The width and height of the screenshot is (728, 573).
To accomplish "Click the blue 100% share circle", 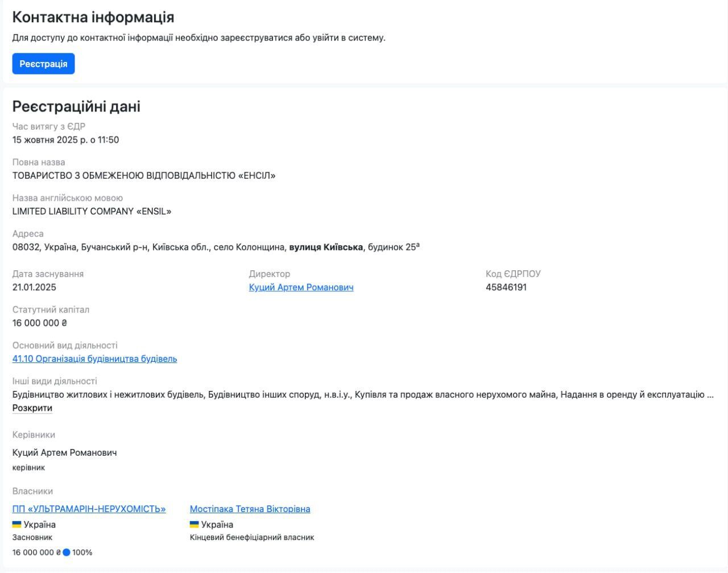I will (x=67, y=552).
